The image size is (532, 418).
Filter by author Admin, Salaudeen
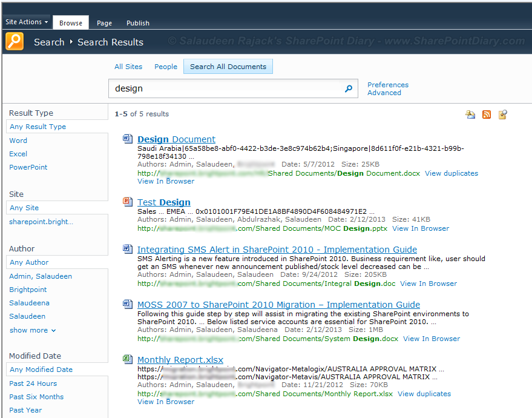(41, 276)
